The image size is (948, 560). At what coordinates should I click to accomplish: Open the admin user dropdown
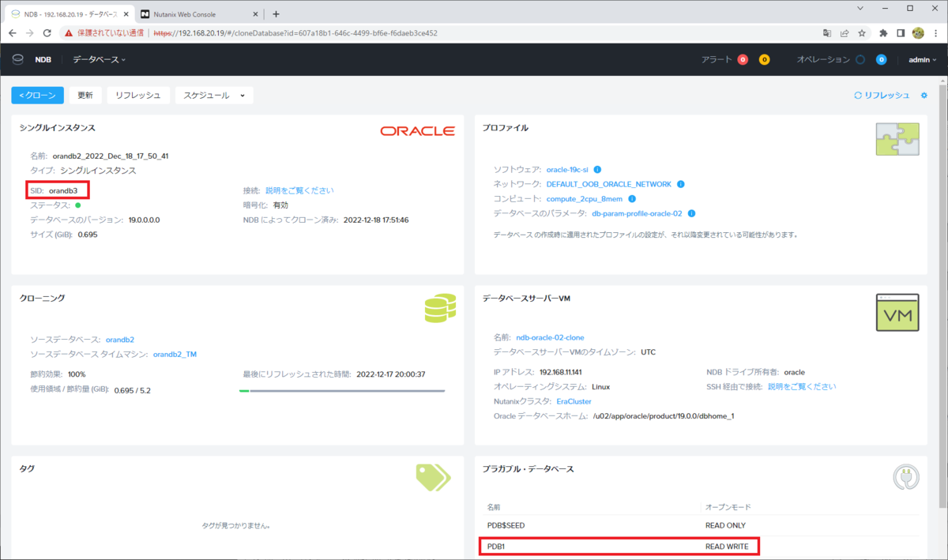tap(922, 59)
